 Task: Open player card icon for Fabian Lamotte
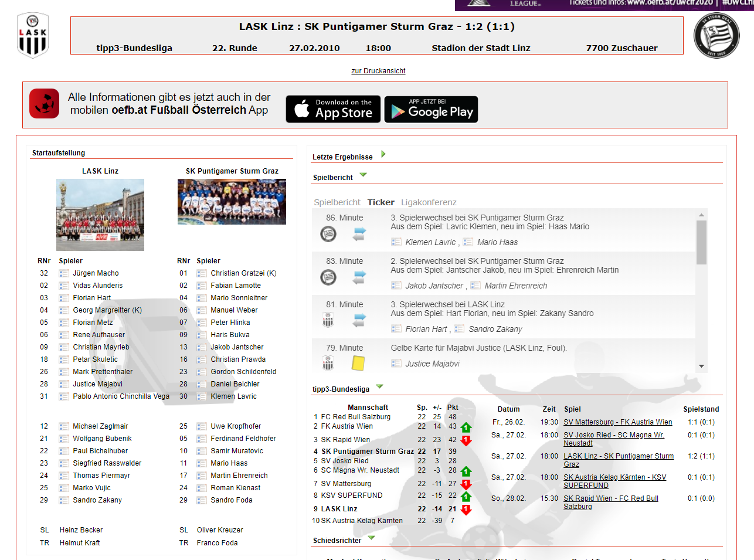[x=202, y=286]
